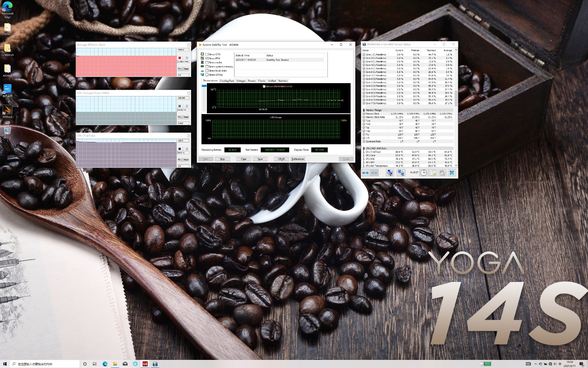Enable Stress GPU(s) checkbox
The width and height of the screenshot is (588, 368).
point(207,75)
